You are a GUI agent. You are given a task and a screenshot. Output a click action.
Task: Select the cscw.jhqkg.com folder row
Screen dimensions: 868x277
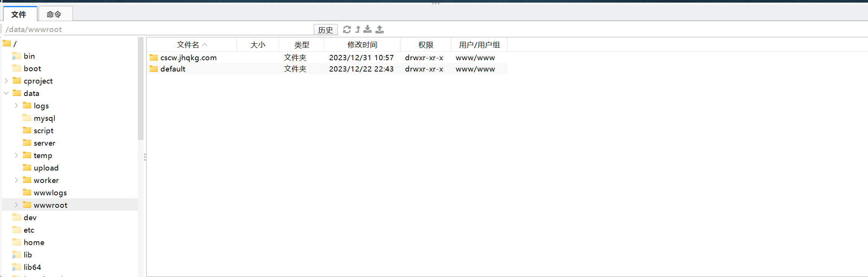click(x=327, y=58)
